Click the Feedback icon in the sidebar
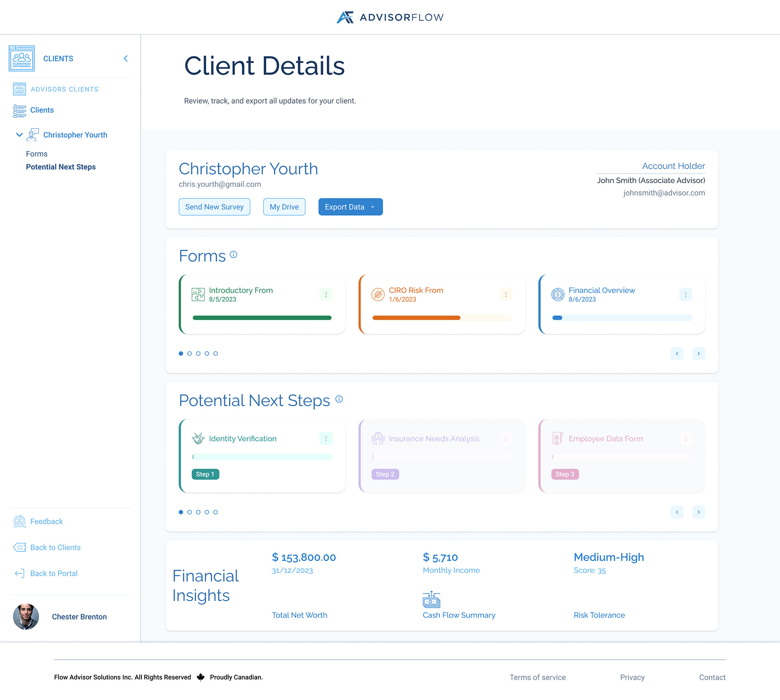This screenshot has height=700, width=780. (19, 521)
